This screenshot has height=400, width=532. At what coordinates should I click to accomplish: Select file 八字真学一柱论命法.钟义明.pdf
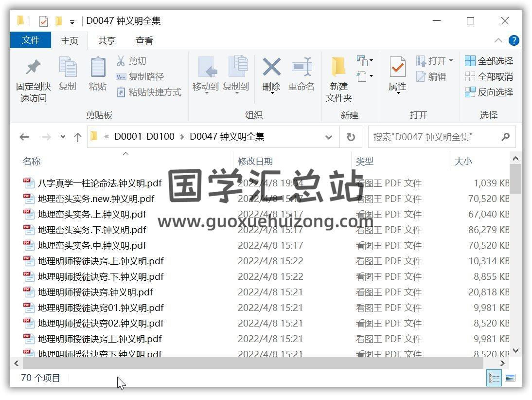[x=100, y=183]
